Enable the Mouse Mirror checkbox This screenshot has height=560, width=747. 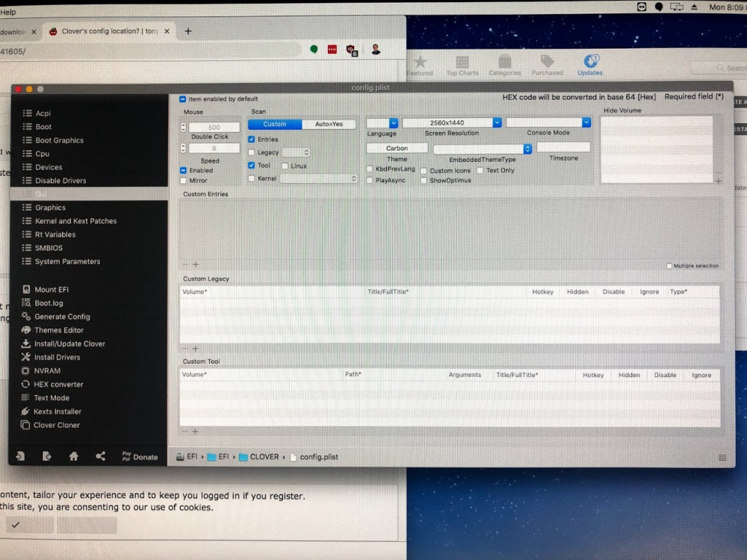[x=184, y=181]
